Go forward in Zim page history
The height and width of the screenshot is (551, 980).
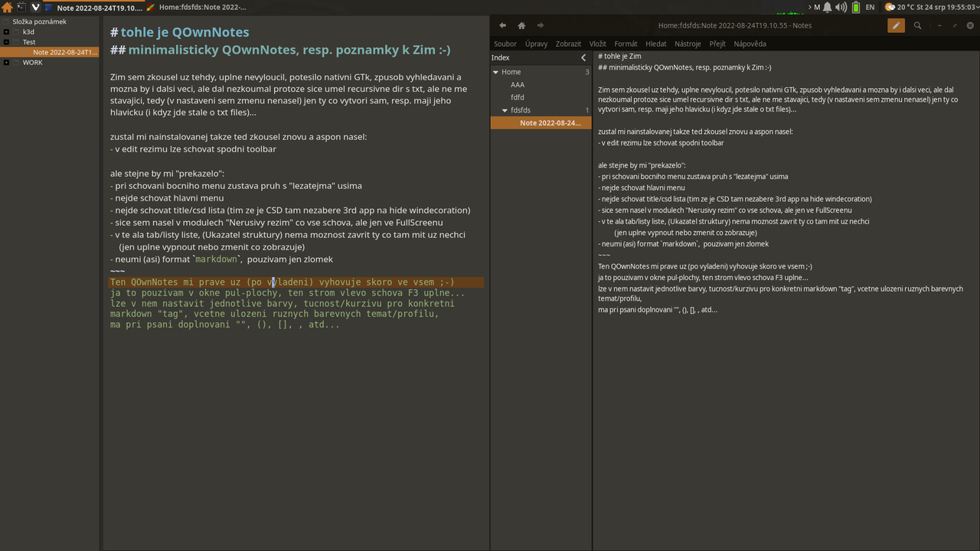(541, 25)
